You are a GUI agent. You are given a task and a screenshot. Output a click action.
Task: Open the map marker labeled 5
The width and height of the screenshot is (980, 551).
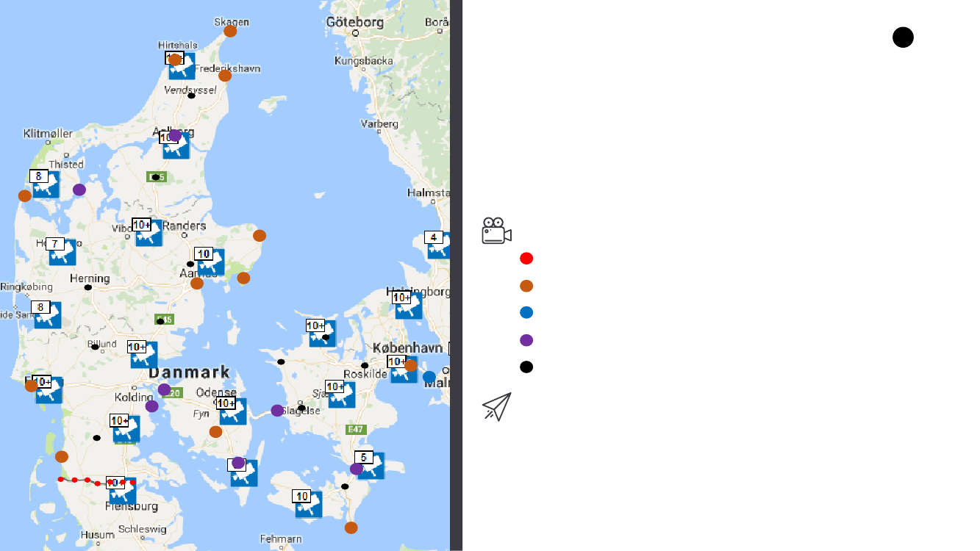(370, 465)
